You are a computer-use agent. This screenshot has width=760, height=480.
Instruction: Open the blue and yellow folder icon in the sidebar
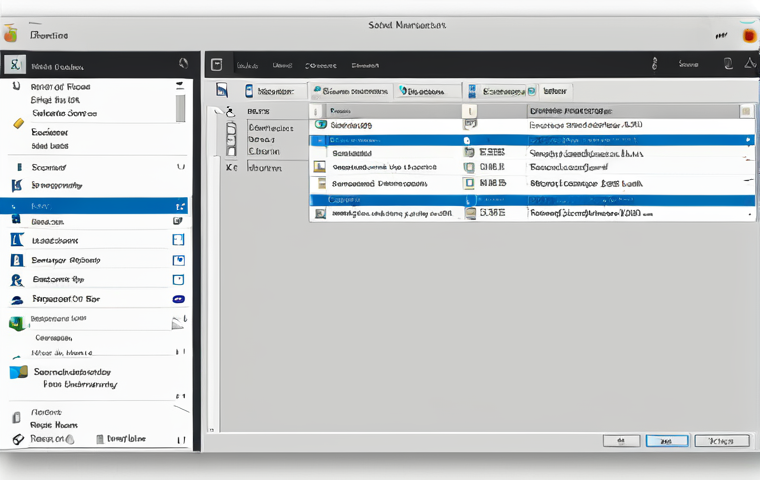point(18,372)
